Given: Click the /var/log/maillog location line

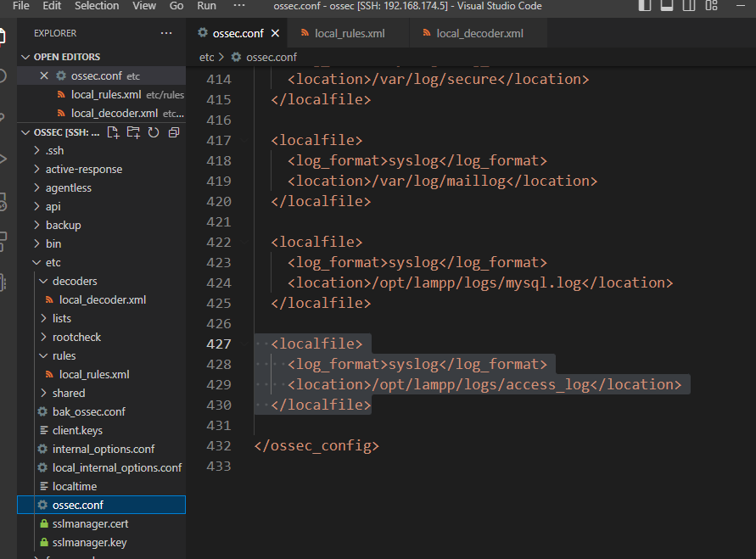Looking at the screenshot, I should pos(442,181).
